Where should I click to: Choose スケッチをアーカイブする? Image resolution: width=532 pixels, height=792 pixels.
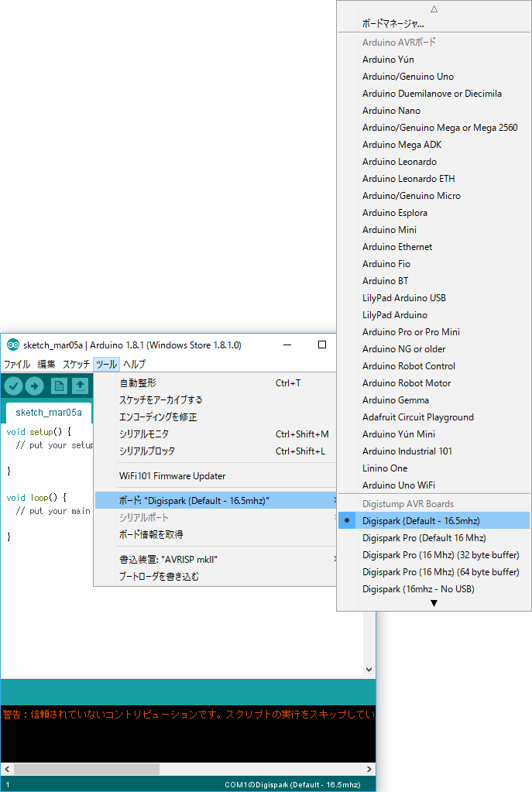click(x=216, y=400)
